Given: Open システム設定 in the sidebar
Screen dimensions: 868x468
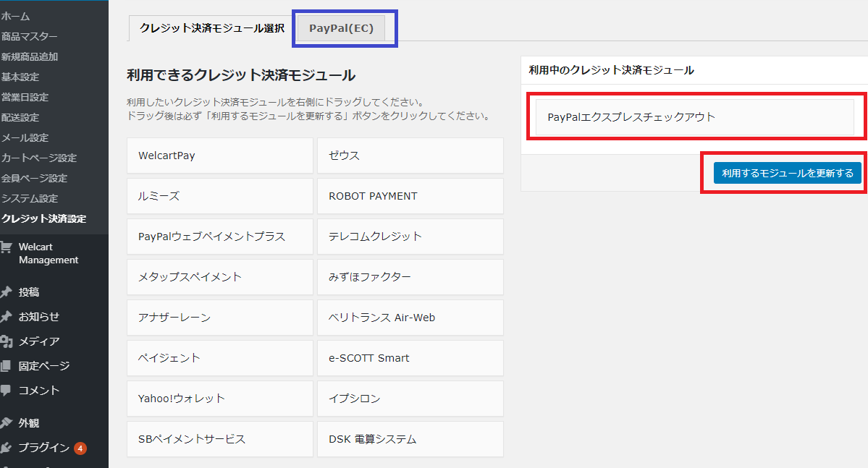Looking at the screenshot, I should point(30,199).
